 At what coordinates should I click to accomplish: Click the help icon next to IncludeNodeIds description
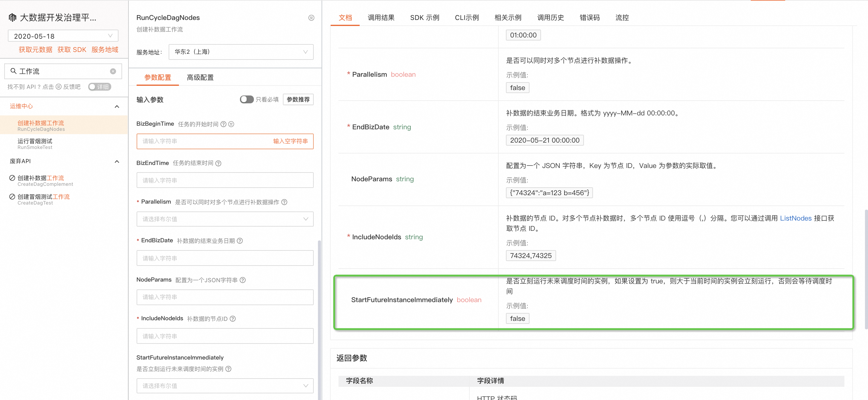[x=232, y=319]
